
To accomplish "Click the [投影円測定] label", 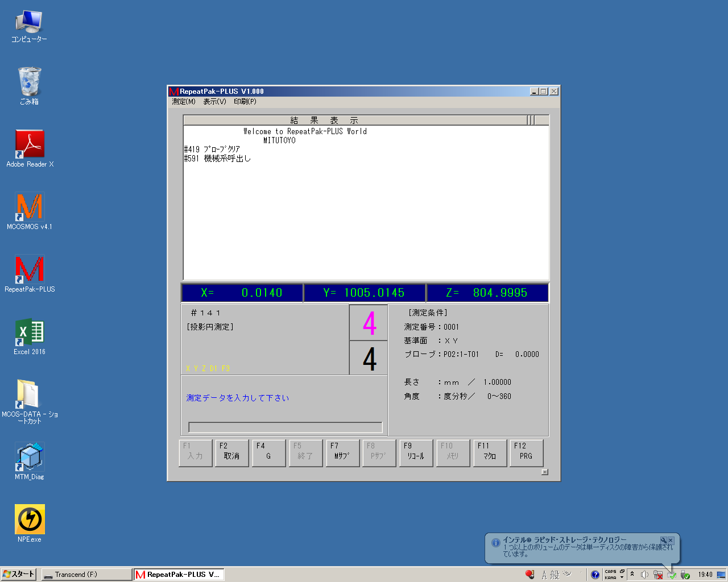I will [x=210, y=327].
